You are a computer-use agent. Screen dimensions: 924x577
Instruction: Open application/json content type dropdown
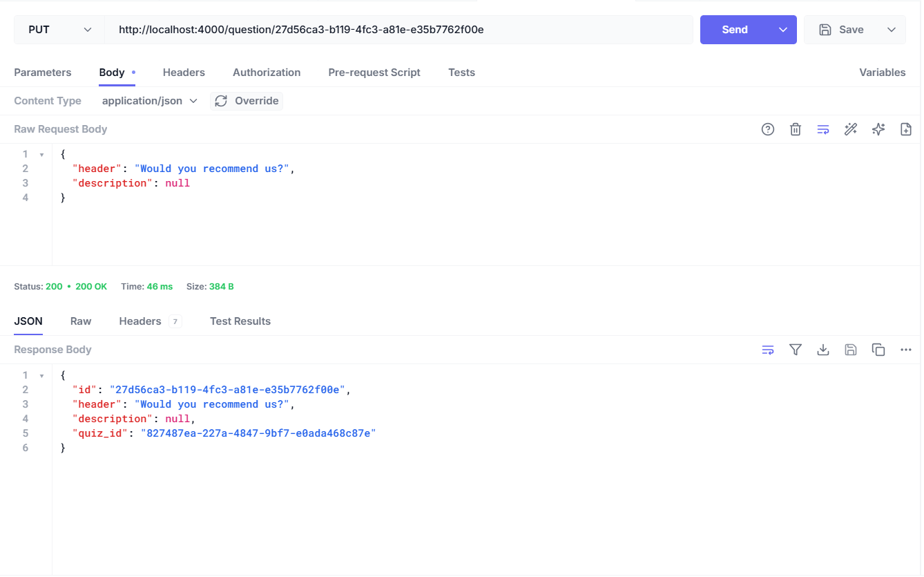coord(149,101)
